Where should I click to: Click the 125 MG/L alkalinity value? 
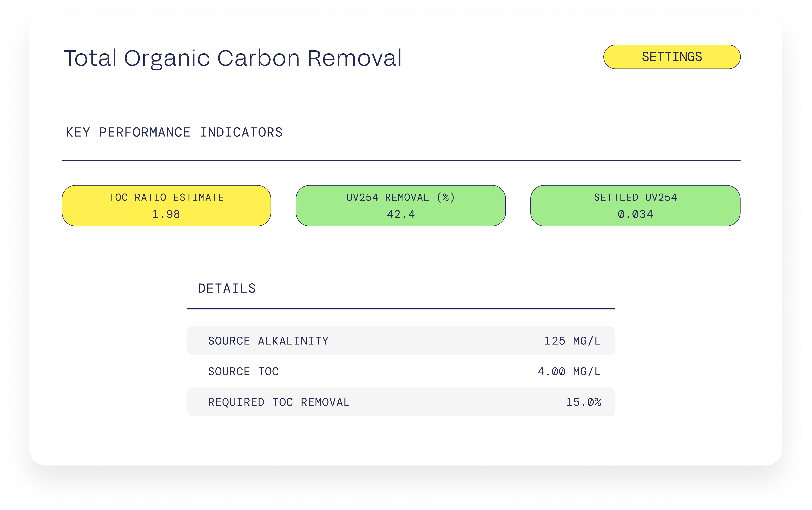tap(572, 341)
